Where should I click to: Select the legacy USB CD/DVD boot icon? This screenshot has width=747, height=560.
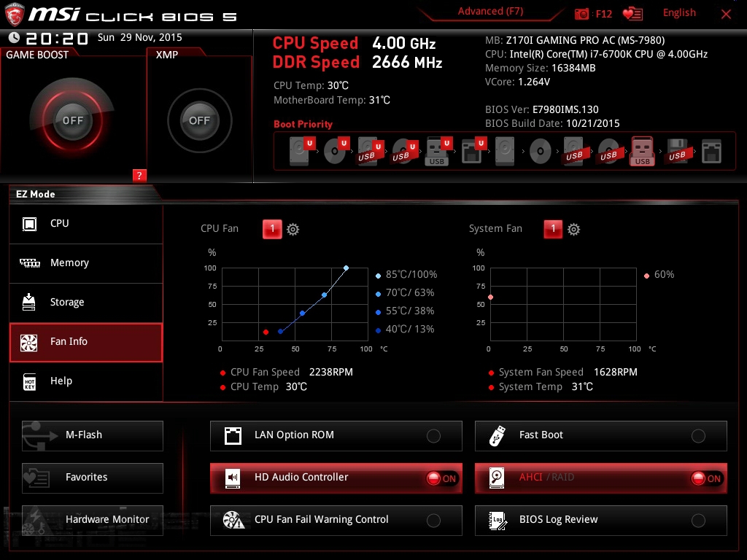(609, 152)
